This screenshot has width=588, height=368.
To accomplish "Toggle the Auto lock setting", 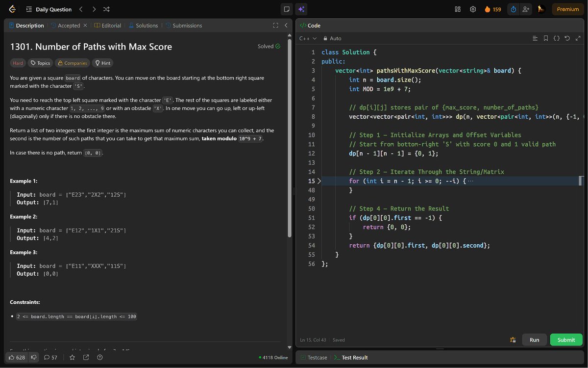I will tap(332, 38).
